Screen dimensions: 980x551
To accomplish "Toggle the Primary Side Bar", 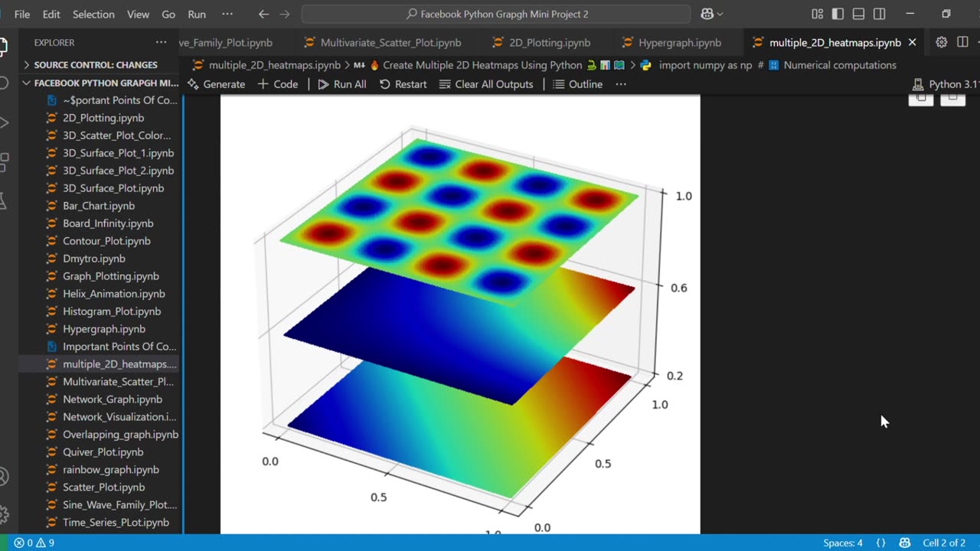I will (x=838, y=14).
